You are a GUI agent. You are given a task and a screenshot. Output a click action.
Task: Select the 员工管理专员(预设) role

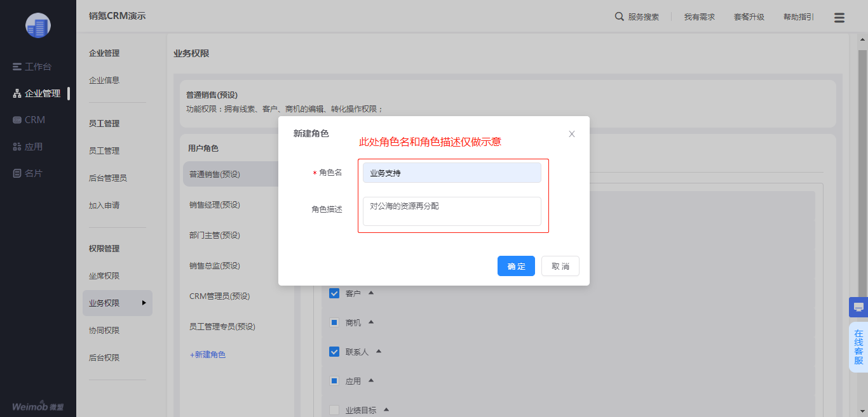[x=222, y=327]
